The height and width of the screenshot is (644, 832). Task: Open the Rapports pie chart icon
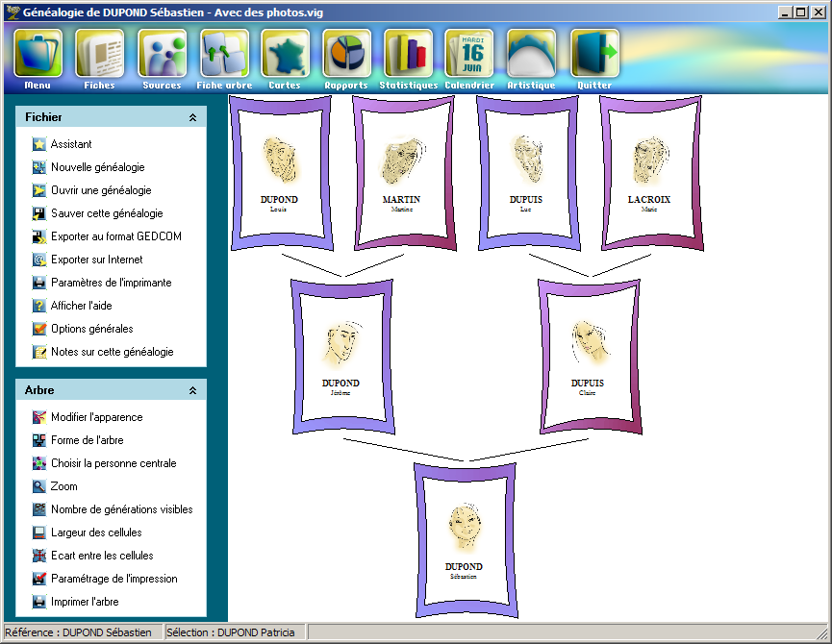(x=346, y=53)
